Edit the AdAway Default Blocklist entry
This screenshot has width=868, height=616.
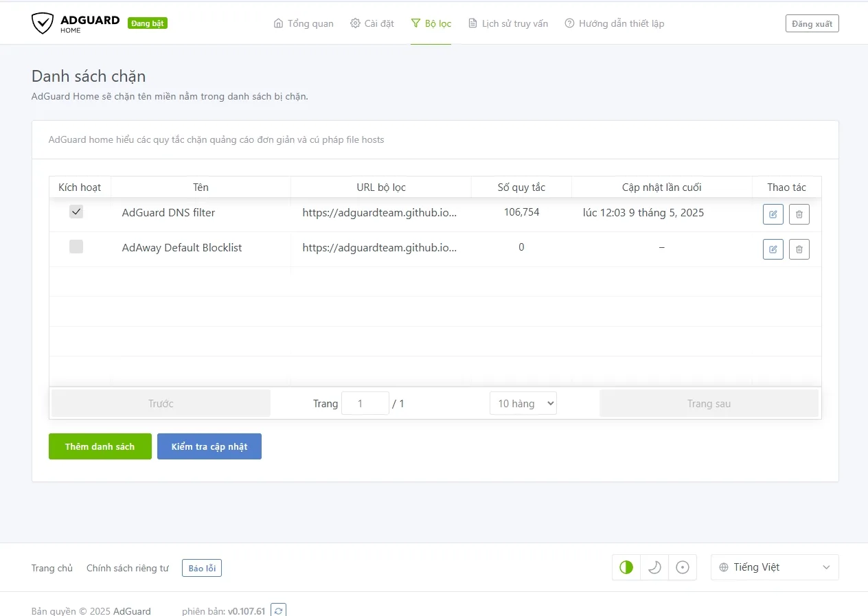773,249
